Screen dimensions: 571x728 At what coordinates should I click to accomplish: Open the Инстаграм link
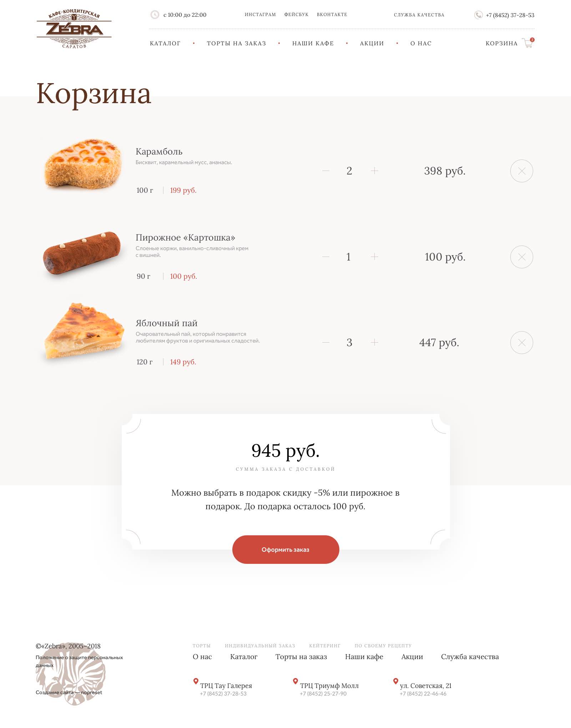click(260, 15)
